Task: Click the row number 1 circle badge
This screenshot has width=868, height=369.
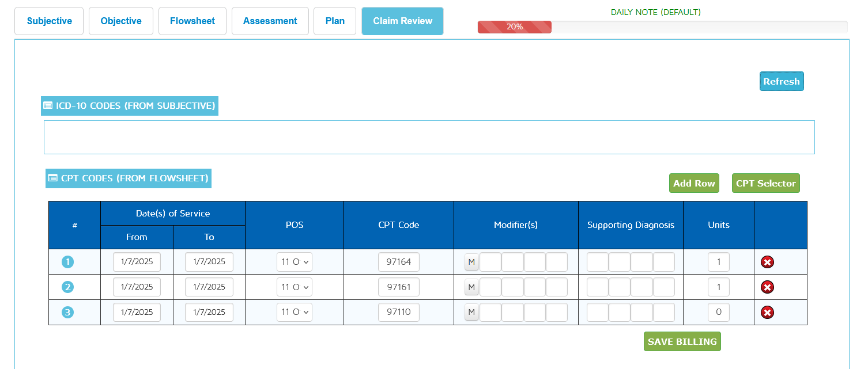Action: [68, 263]
